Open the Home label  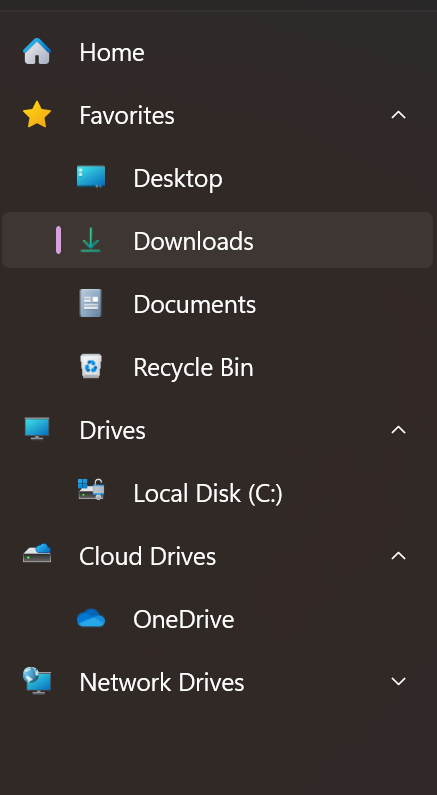(x=112, y=52)
